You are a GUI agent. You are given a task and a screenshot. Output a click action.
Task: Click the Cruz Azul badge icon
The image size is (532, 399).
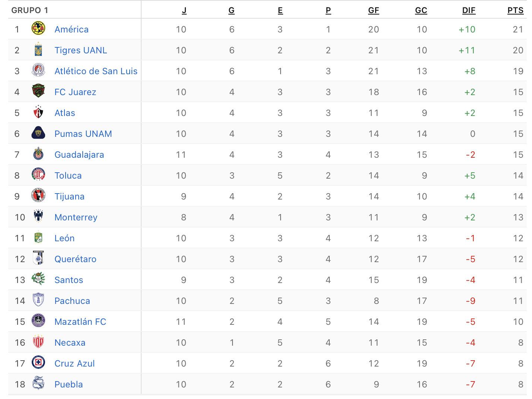coord(38,363)
